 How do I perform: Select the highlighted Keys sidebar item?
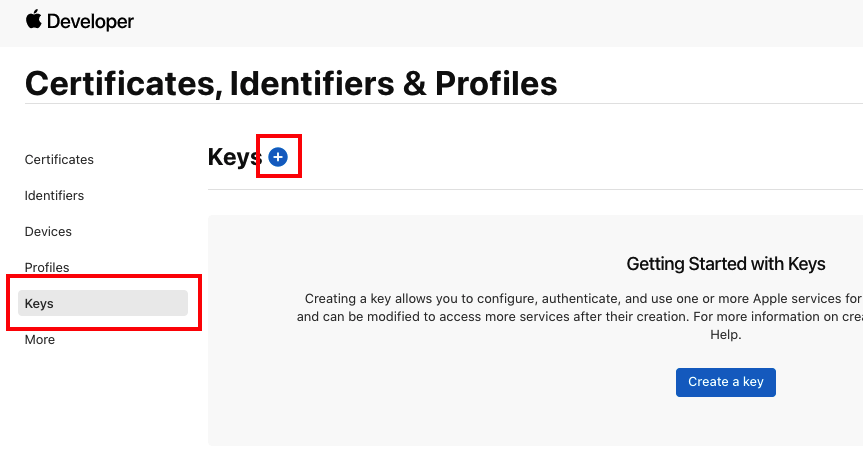coord(103,303)
